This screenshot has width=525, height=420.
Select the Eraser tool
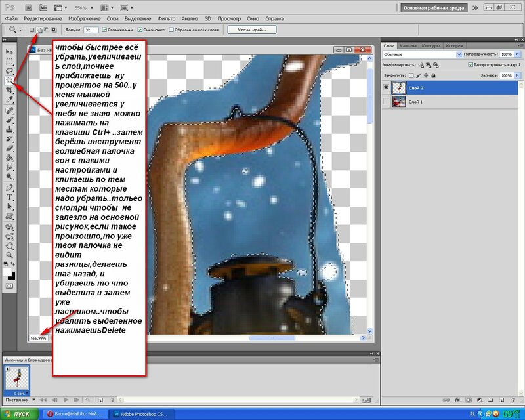(x=9, y=148)
